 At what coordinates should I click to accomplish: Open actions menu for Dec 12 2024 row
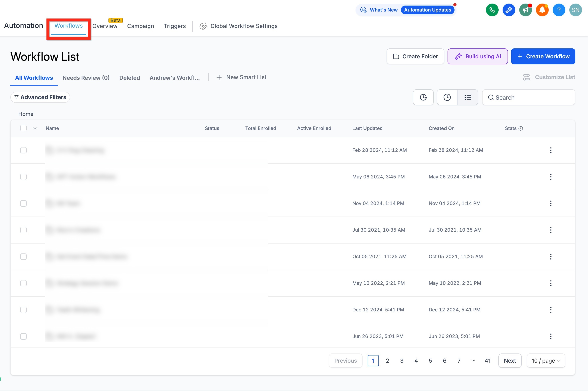(x=551, y=310)
